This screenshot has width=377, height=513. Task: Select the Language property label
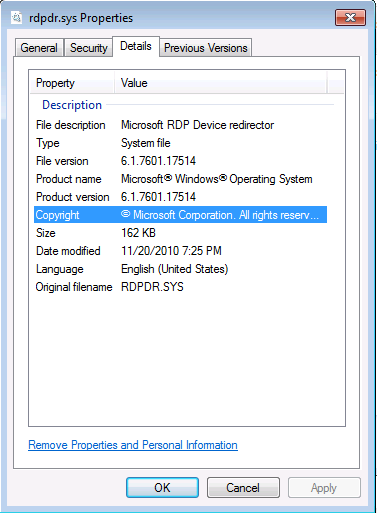60,269
